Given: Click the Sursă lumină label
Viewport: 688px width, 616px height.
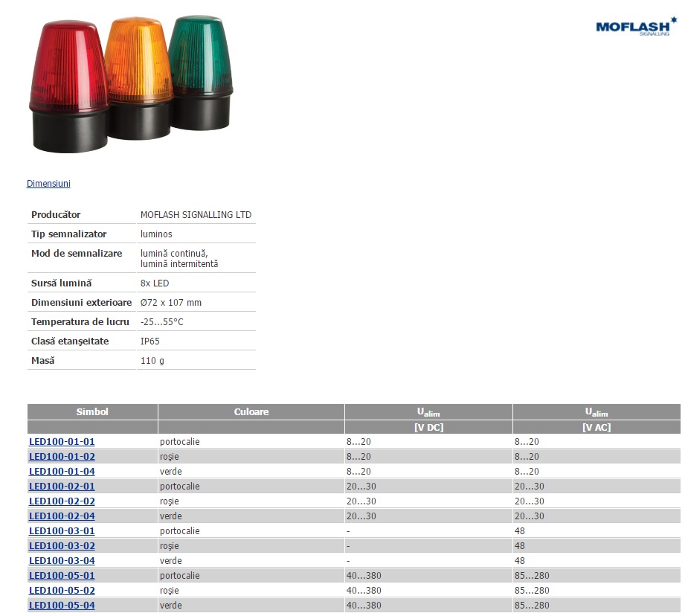Looking at the screenshot, I should coord(62,283).
